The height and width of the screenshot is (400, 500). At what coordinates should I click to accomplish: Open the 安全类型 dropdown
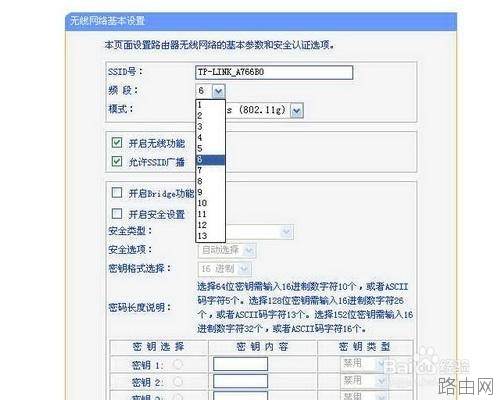pos(286,232)
